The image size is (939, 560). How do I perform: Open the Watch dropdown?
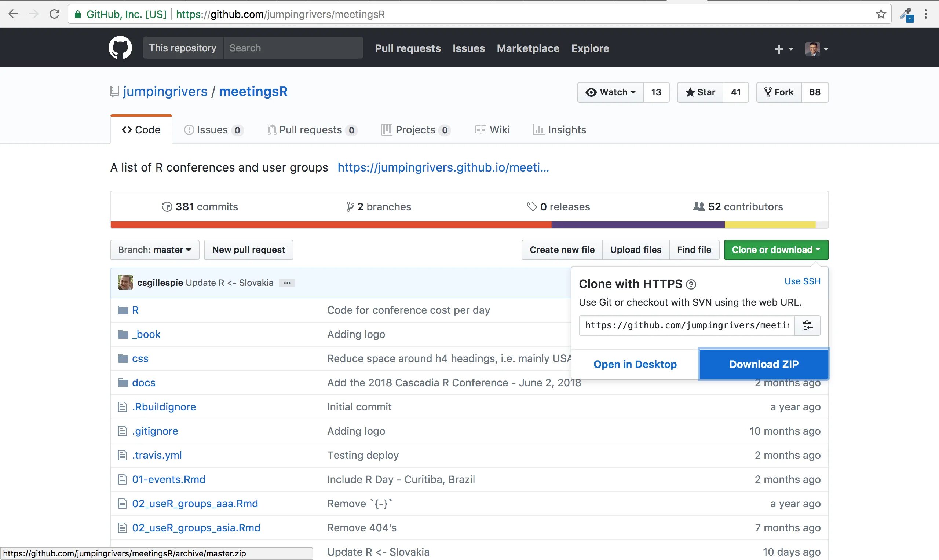click(610, 92)
